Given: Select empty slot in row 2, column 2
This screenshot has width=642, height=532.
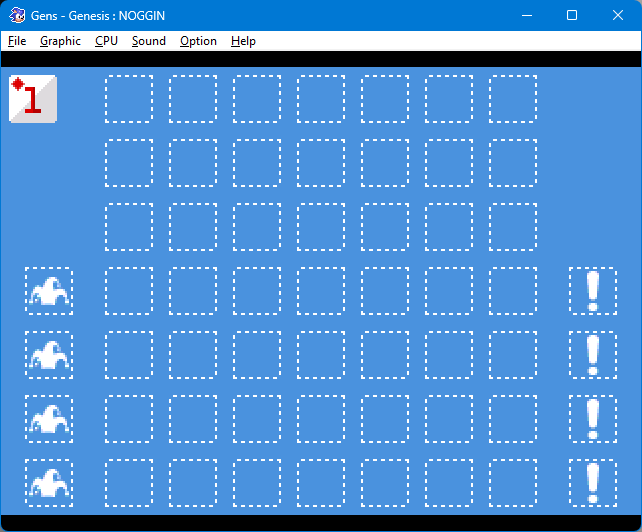Looking at the screenshot, I should pyautogui.click(x=193, y=163).
